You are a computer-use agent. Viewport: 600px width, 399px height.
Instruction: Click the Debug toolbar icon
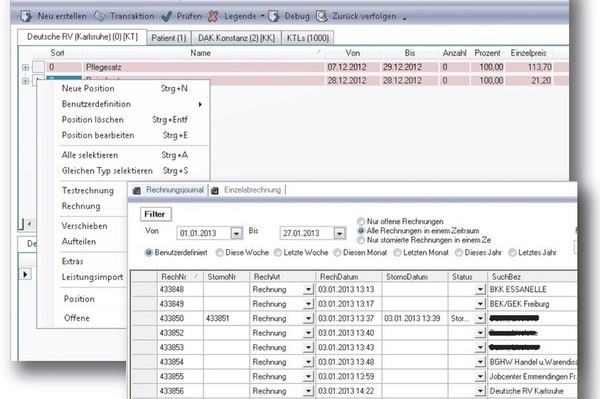[x=274, y=16]
